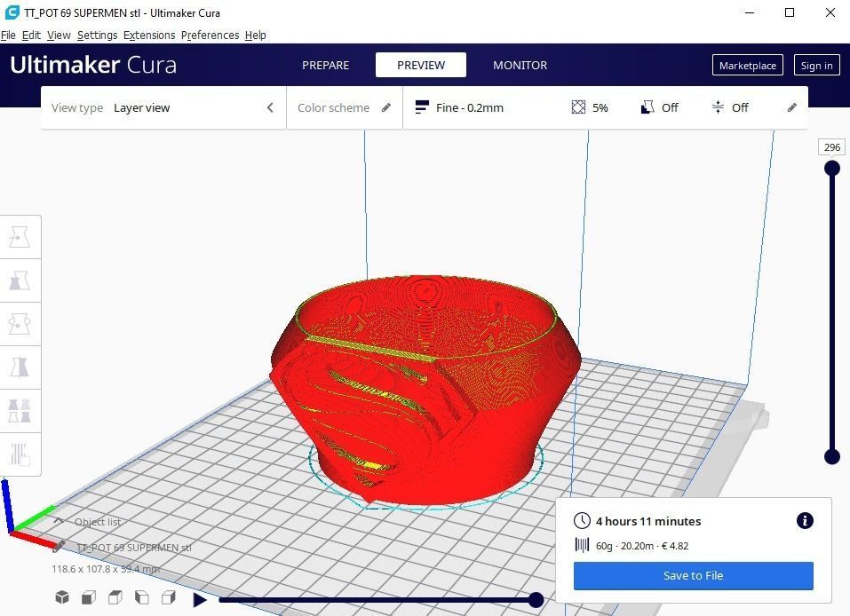Select the Rotate tool in left toolbar
Viewport: 850px width, 616px height.
[20, 324]
